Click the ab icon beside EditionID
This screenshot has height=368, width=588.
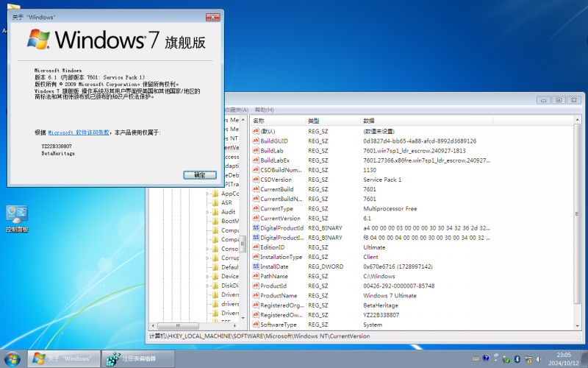(x=256, y=247)
